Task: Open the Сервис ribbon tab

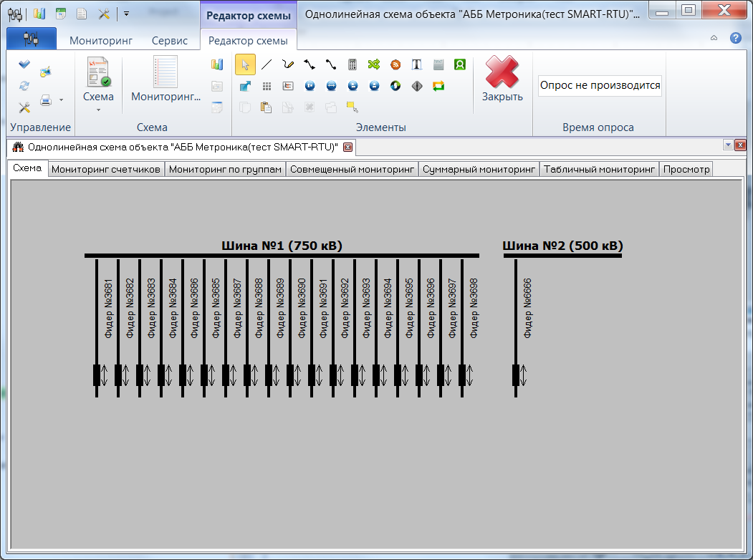Action: click(169, 41)
